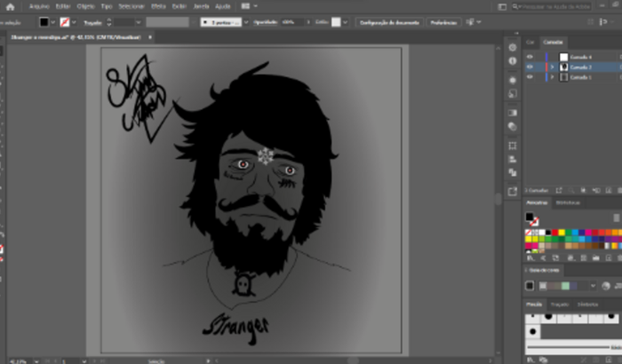Select the Stranger document tab
622x364 pixels.
tap(76, 37)
